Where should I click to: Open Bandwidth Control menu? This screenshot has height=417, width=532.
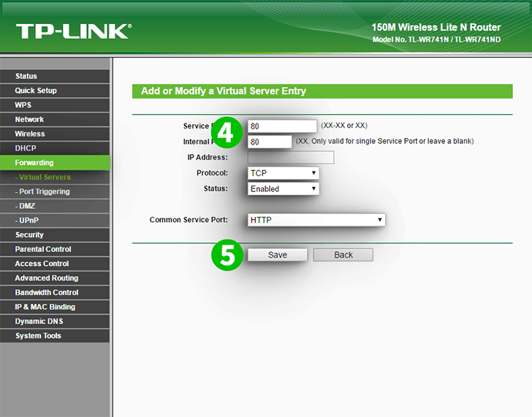coord(55,293)
